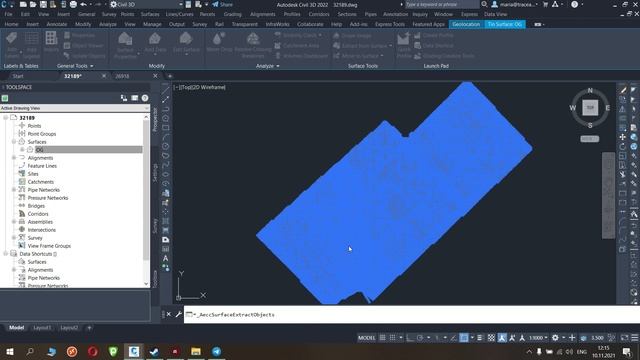Image resolution: width=640 pixels, height=360 pixels.
Task: Open the Geolocation ribbon tab
Action: (x=466, y=24)
